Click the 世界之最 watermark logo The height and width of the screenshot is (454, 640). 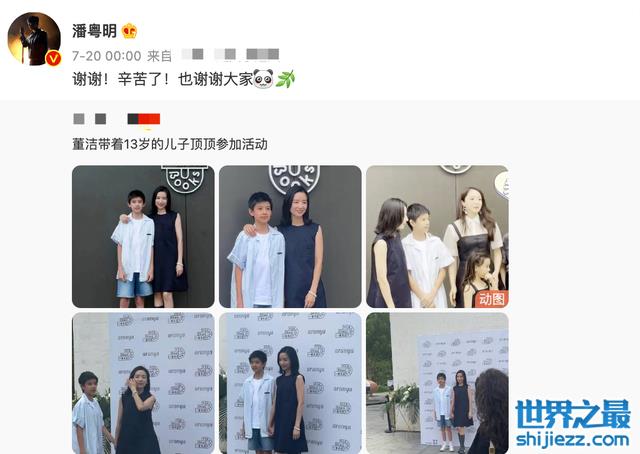pyautogui.click(x=573, y=414)
